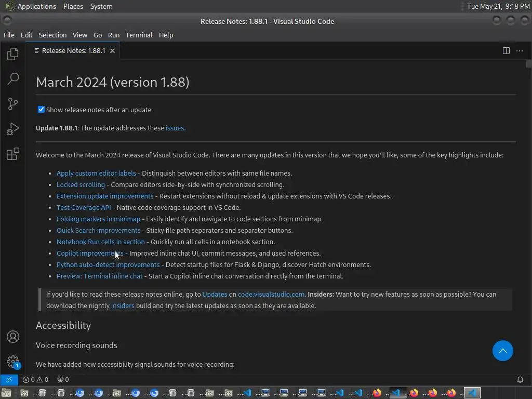Click the show desktop icon in bottom panel
Screen dimensions: 532x399
(6, 393)
